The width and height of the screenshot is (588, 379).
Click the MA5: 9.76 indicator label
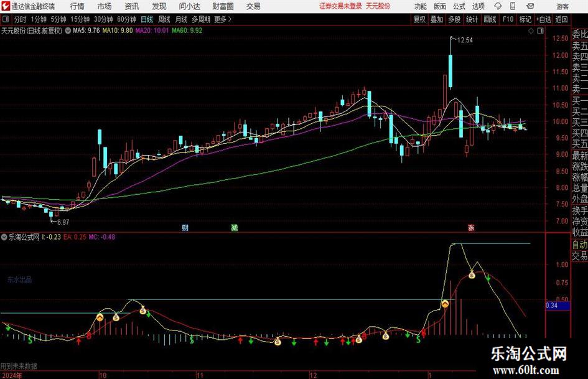pyautogui.click(x=86, y=30)
